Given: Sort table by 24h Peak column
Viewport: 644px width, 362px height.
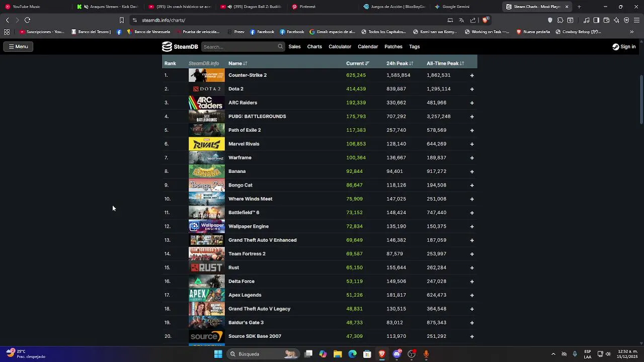Looking at the screenshot, I should 399,63.
